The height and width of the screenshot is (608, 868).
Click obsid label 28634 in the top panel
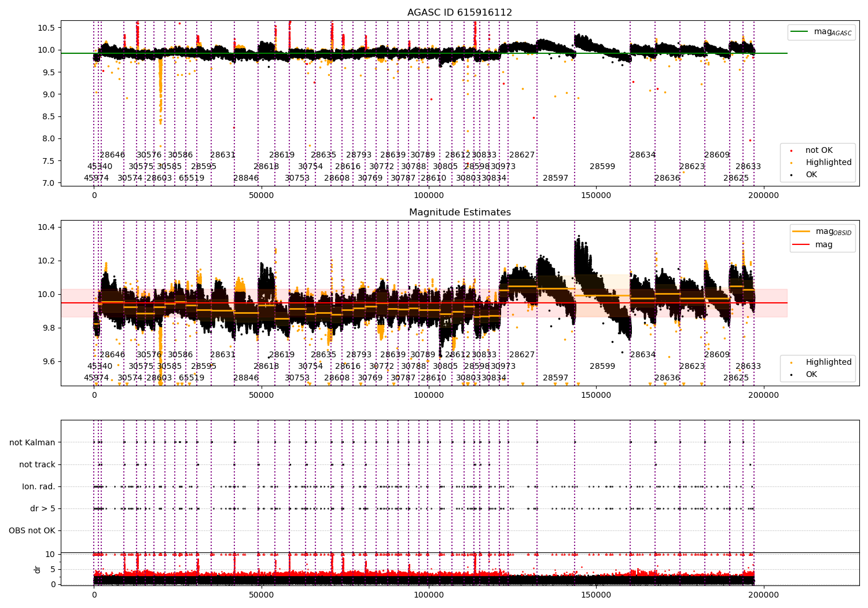point(643,155)
